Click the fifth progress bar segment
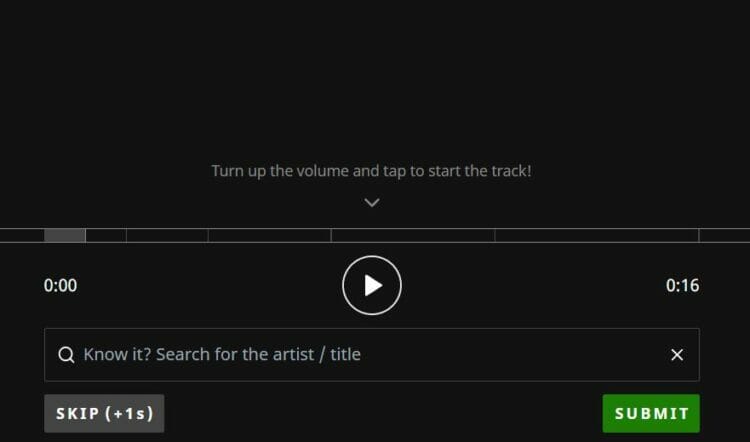 point(412,236)
